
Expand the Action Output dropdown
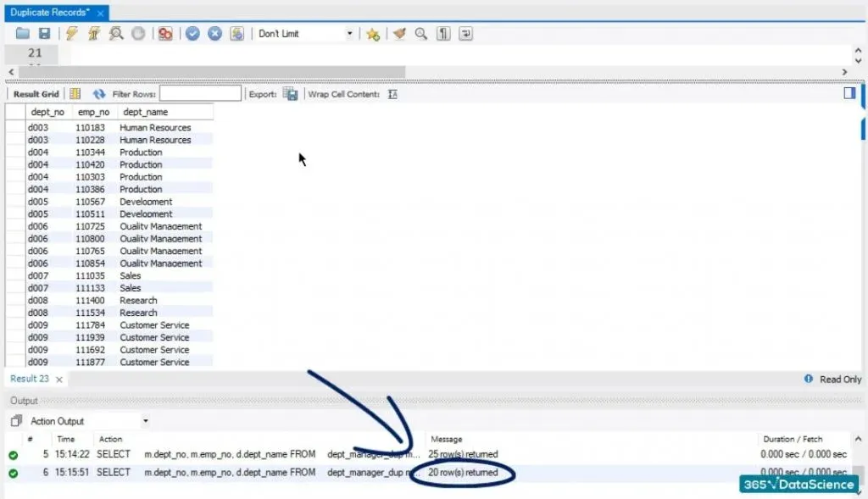(x=145, y=421)
